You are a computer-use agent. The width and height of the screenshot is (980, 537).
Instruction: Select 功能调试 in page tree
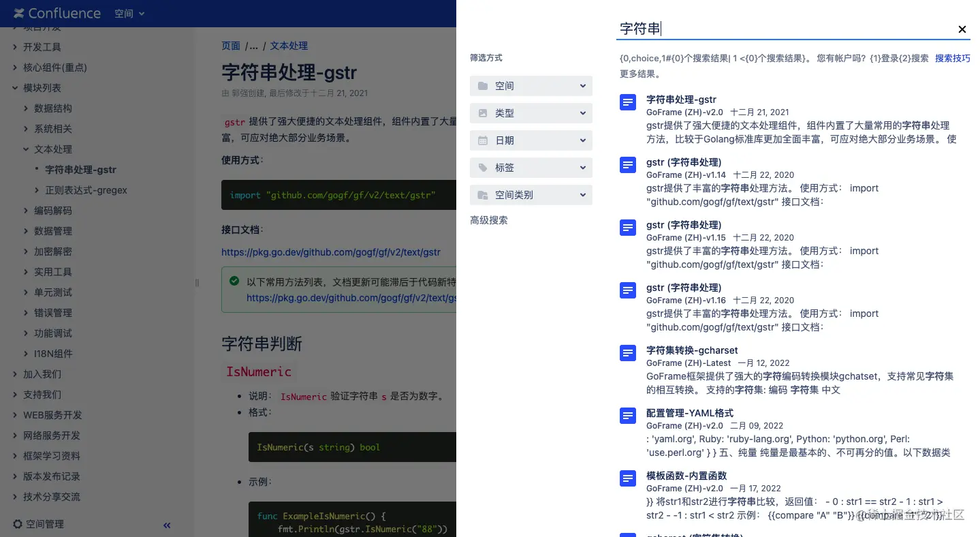(x=53, y=333)
